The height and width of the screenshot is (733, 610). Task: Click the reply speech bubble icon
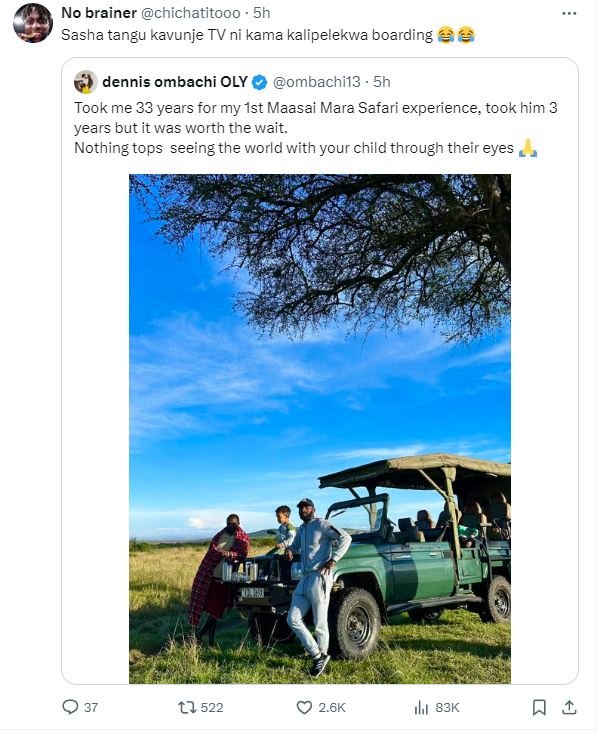point(70,707)
